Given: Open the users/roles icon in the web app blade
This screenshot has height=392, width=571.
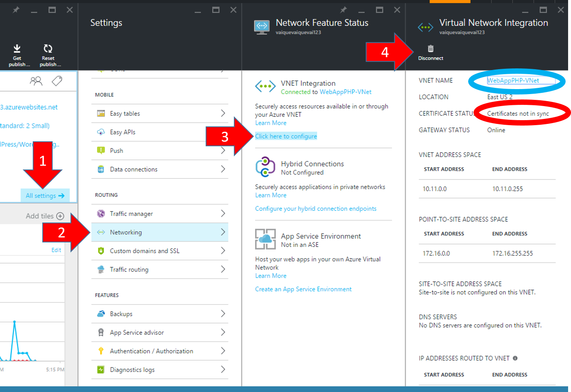Looking at the screenshot, I should (36, 81).
